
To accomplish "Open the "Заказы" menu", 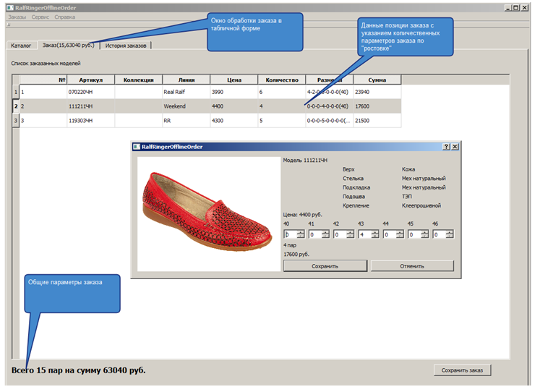I will click(17, 16).
